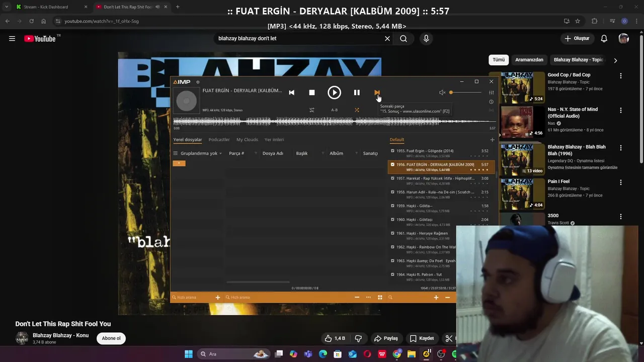Open Gruplandırma yok grouping dropdown
The image size is (644, 362).
[x=201, y=153]
